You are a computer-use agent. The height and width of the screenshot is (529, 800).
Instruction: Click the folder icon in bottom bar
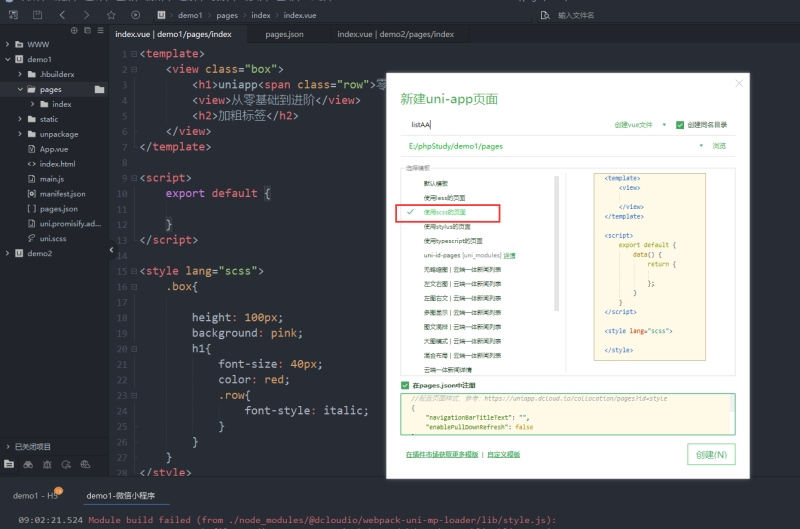9,464
